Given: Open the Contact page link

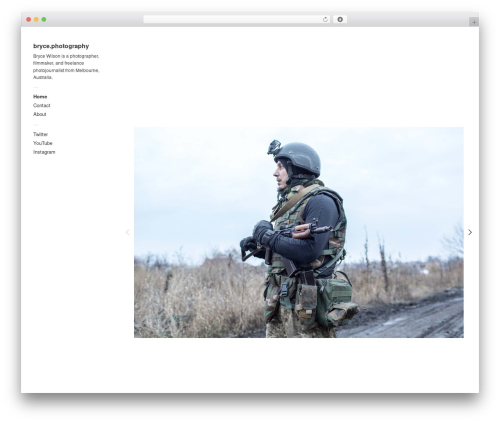Looking at the screenshot, I should pos(42,105).
